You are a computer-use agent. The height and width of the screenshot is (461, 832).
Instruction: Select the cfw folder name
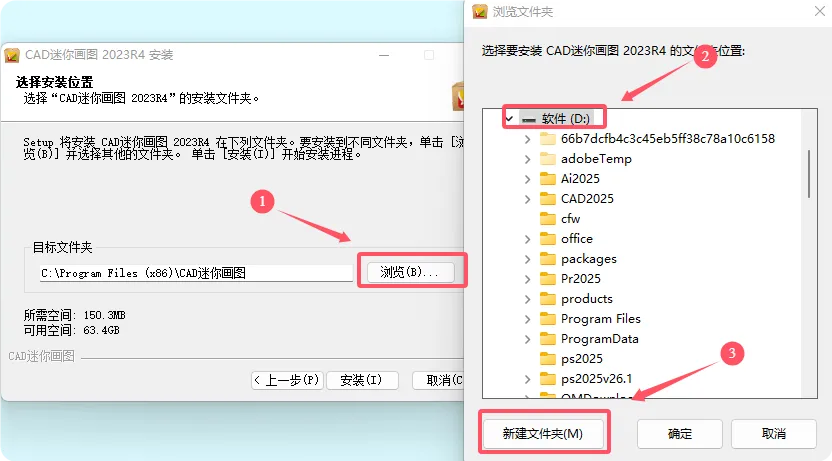(570, 219)
